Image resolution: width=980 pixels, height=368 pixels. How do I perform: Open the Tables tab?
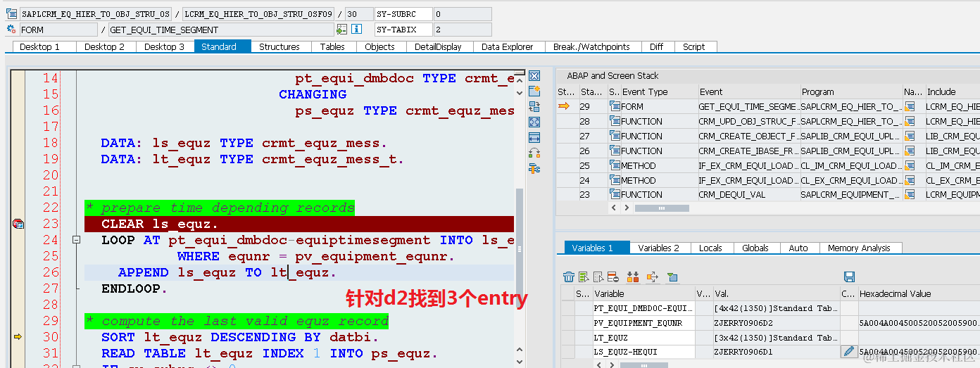click(x=332, y=46)
